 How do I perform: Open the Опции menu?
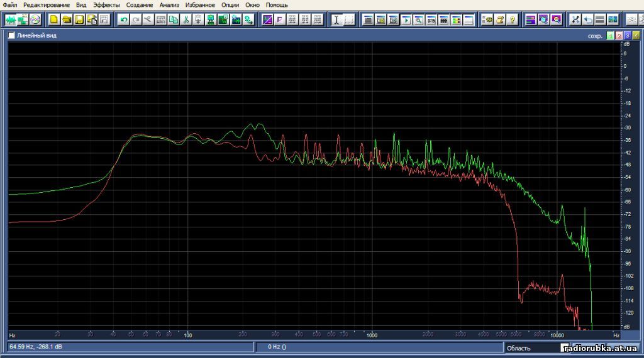pyautogui.click(x=230, y=5)
